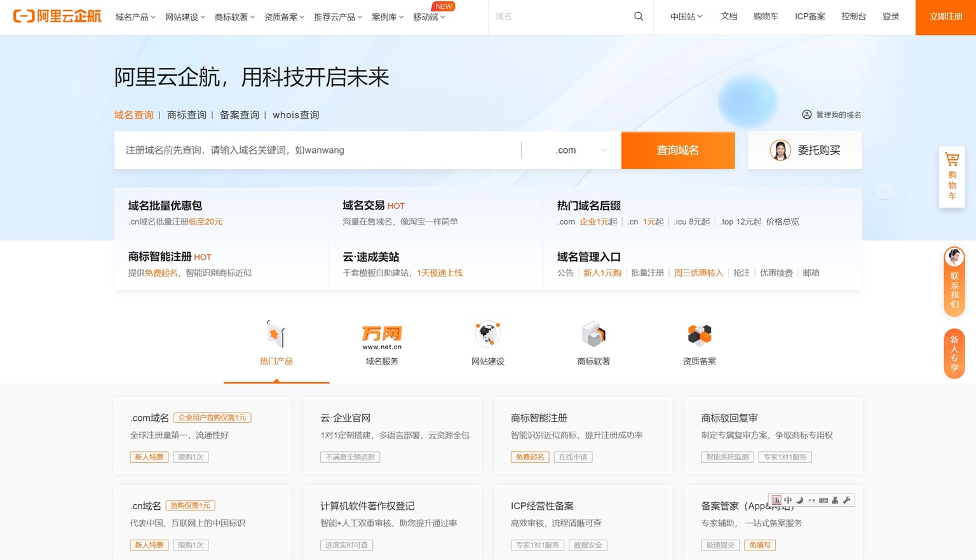Click the 公告 link under 域名管理入口

[566, 273]
